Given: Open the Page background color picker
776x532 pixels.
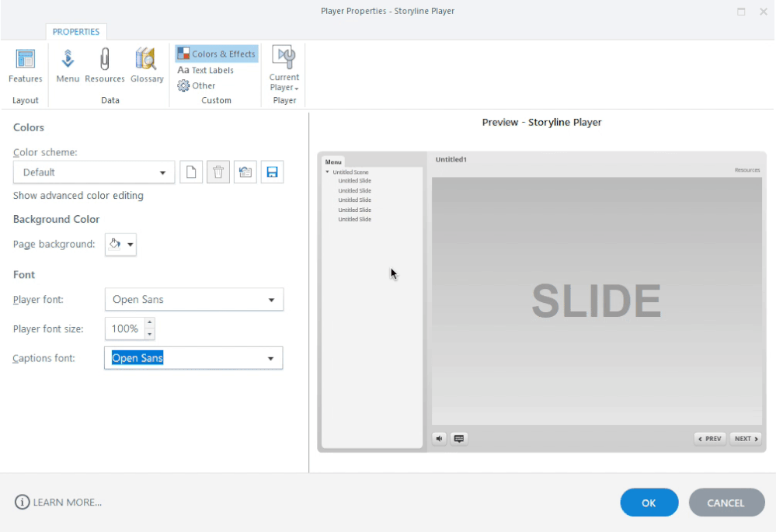Looking at the screenshot, I should (x=120, y=245).
